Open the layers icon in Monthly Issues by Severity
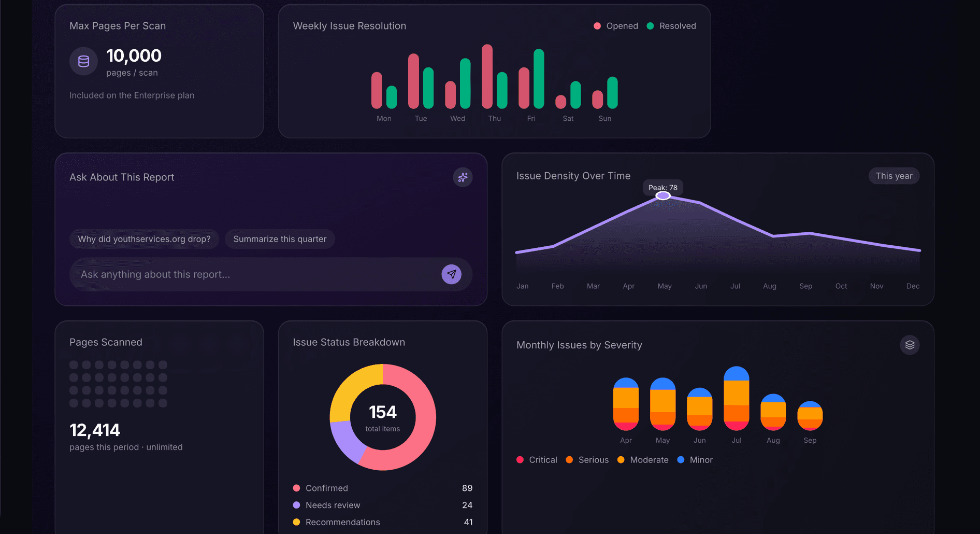The image size is (980, 534). (910, 345)
